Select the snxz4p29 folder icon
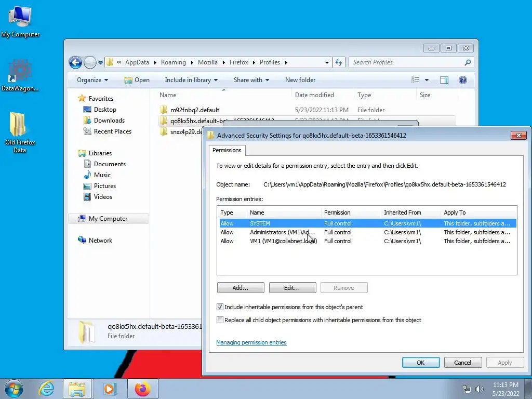This screenshot has height=399, width=532. click(x=164, y=131)
